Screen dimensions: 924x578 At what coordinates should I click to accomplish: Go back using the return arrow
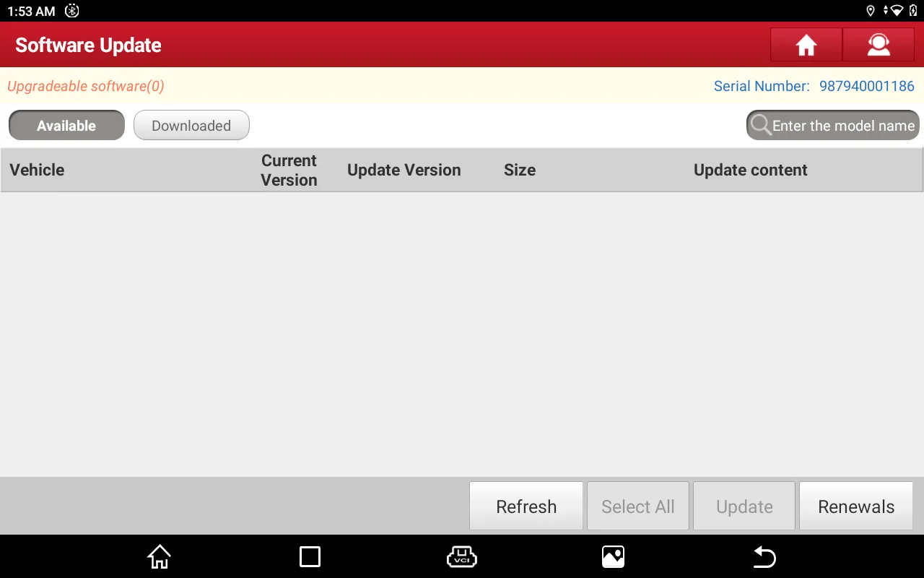coord(764,556)
